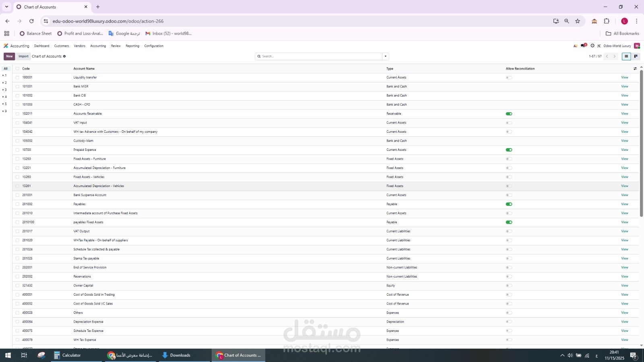Go back in the browser
This screenshot has height=362, width=644.
(7, 21)
